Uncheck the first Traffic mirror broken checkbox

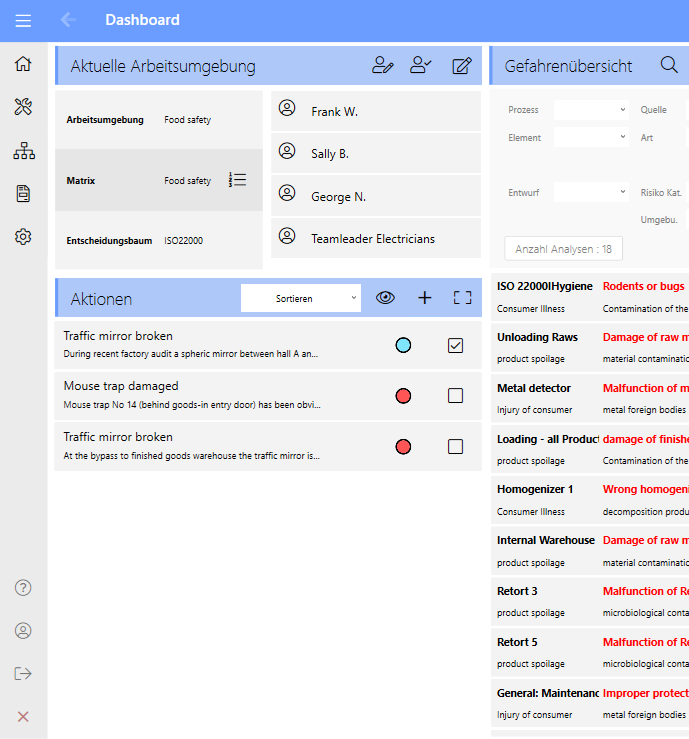[x=455, y=345]
